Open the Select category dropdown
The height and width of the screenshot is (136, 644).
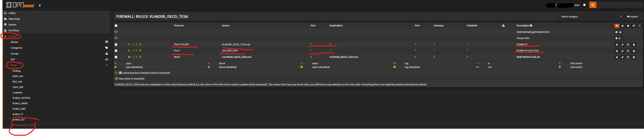coord(591,16)
